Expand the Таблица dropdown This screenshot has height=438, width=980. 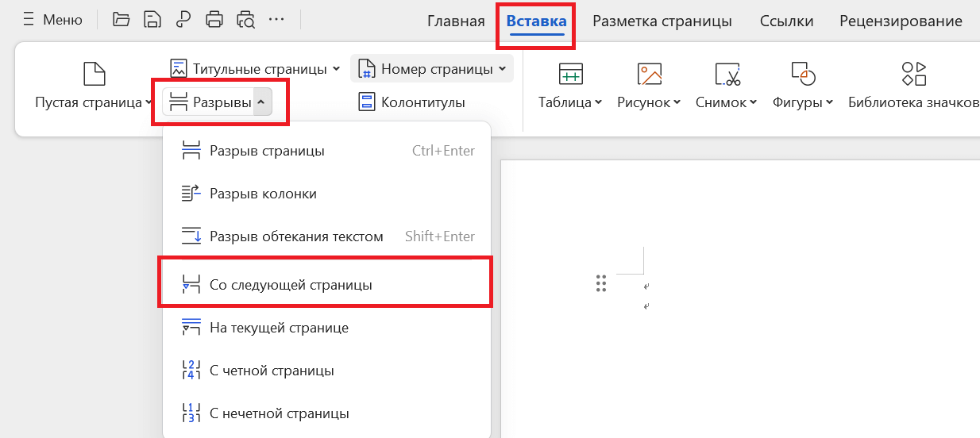(597, 102)
